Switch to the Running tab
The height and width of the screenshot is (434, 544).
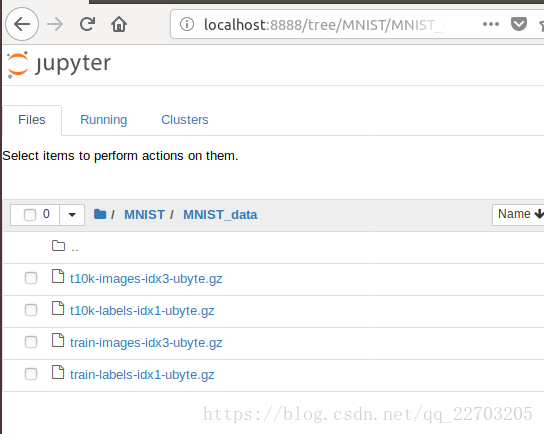103,120
